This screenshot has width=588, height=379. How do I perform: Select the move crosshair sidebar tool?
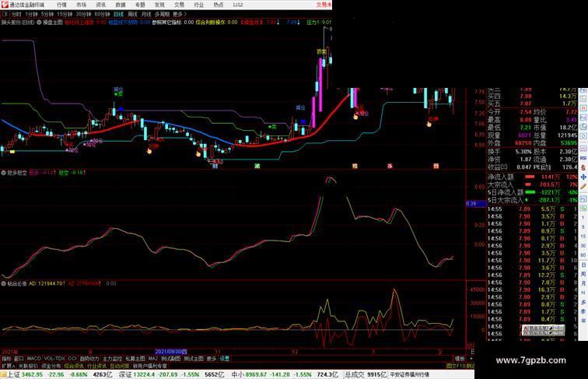[x=583, y=177]
